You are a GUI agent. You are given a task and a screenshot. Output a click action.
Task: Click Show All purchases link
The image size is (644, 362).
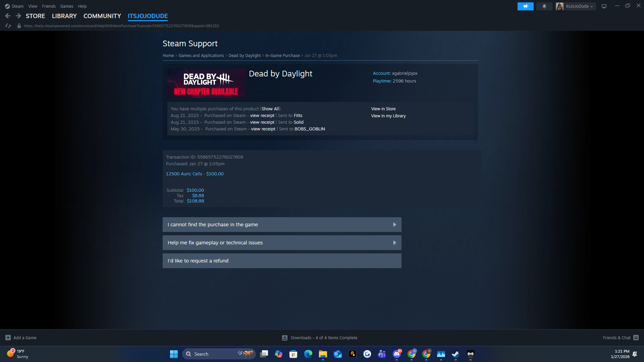[270, 109]
